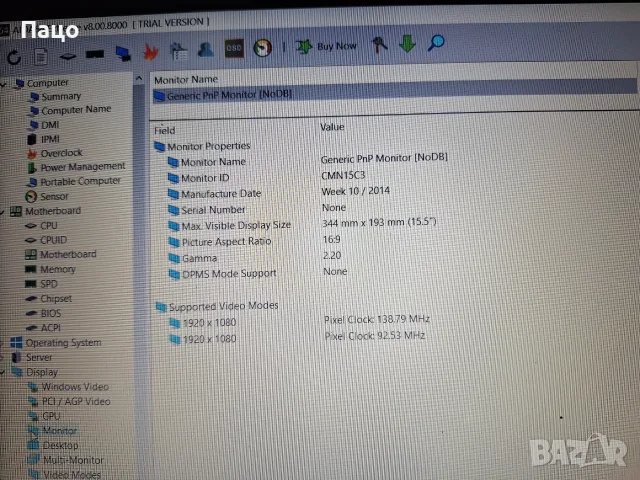Select the Monitor tree item
This screenshot has height=480, width=640.
click(x=60, y=431)
